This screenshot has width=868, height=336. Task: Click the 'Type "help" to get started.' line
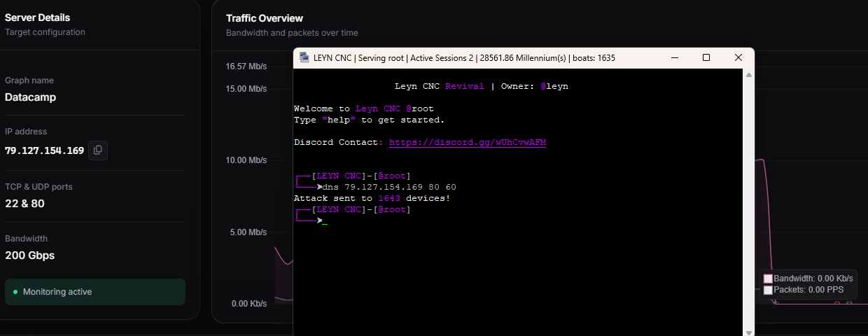click(369, 120)
